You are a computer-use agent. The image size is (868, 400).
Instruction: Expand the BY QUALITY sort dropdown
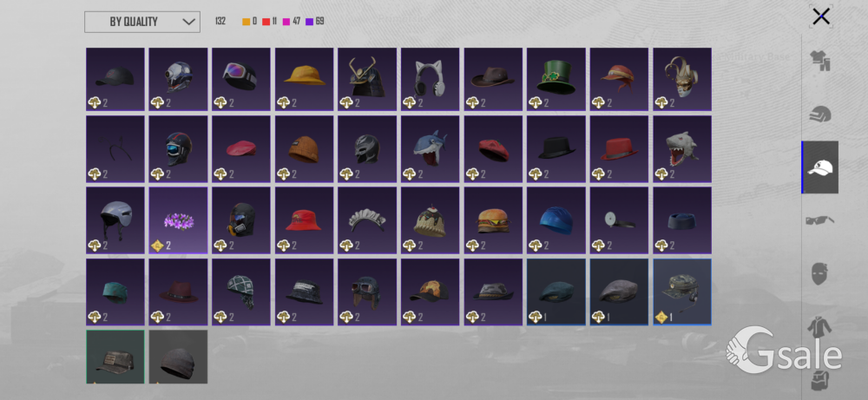tap(142, 23)
